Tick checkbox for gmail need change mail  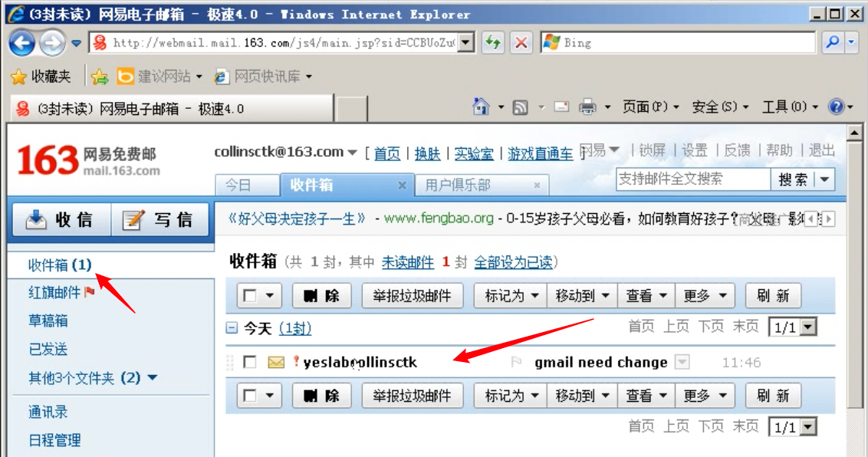click(x=250, y=363)
